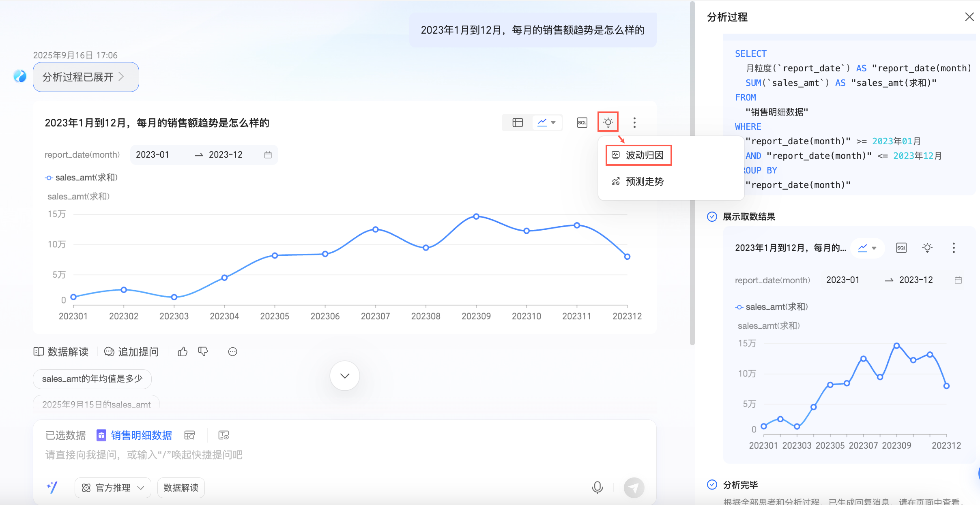980x505 pixels.
Task: Click the microphone voice input icon
Action: click(x=597, y=487)
